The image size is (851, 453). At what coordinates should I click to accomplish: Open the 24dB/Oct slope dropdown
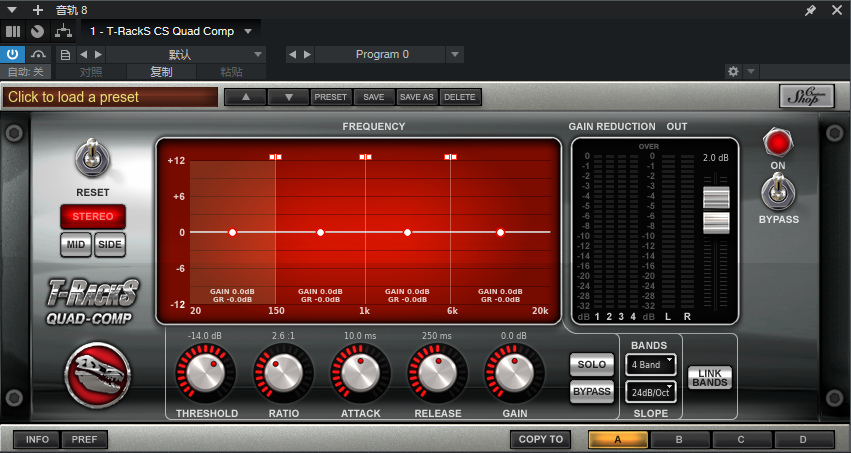(x=651, y=392)
